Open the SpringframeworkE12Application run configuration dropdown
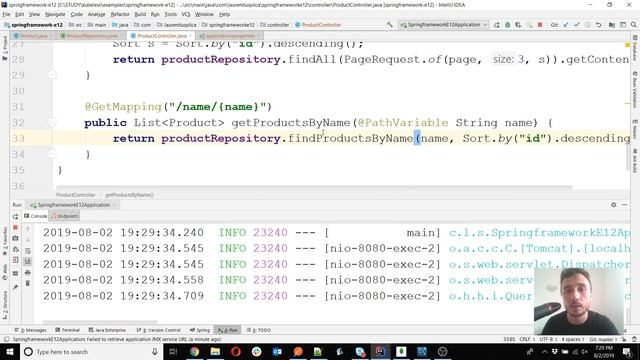The height and width of the screenshot is (360, 640). click(443, 25)
